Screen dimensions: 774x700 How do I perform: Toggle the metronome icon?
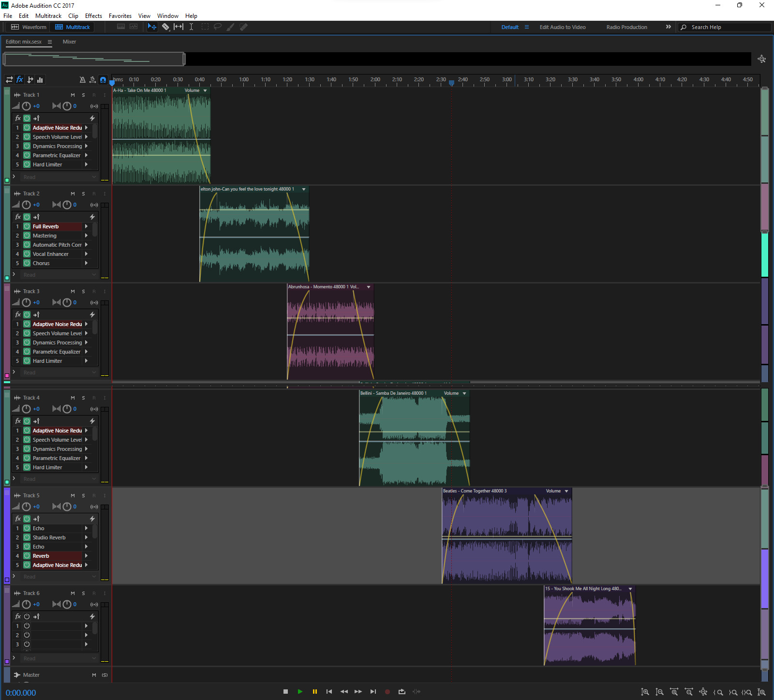(82, 80)
